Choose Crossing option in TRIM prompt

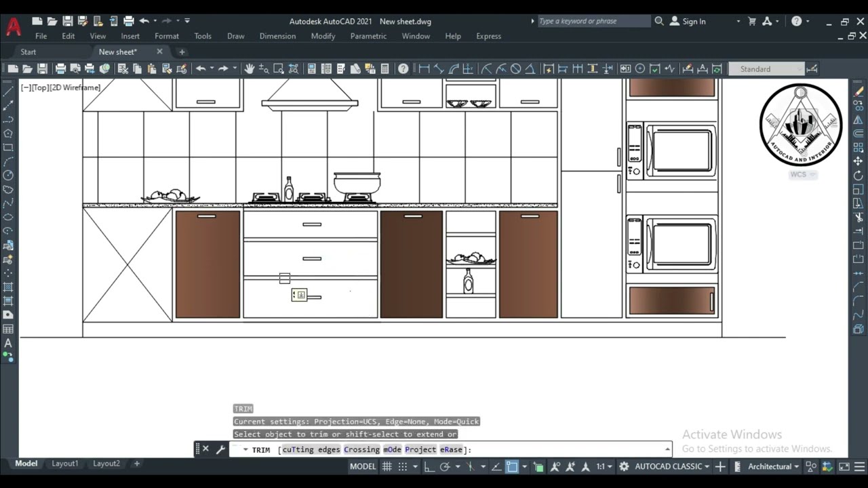click(x=361, y=449)
